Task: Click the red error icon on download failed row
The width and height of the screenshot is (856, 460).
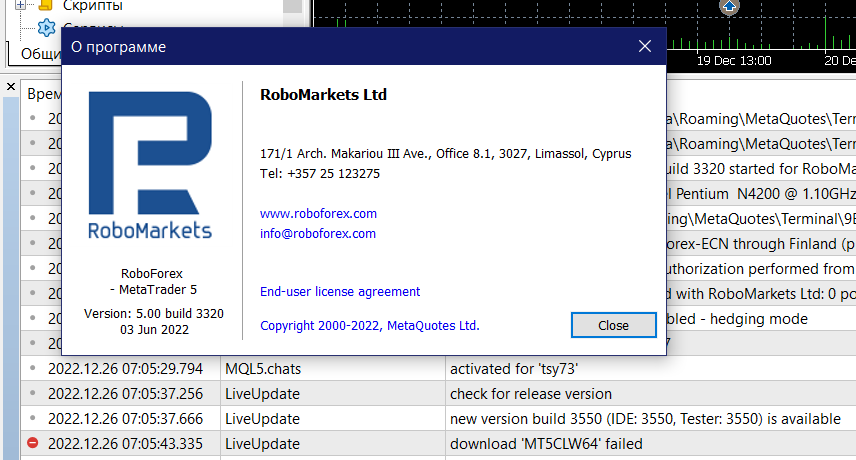Action: click(x=33, y=443)
